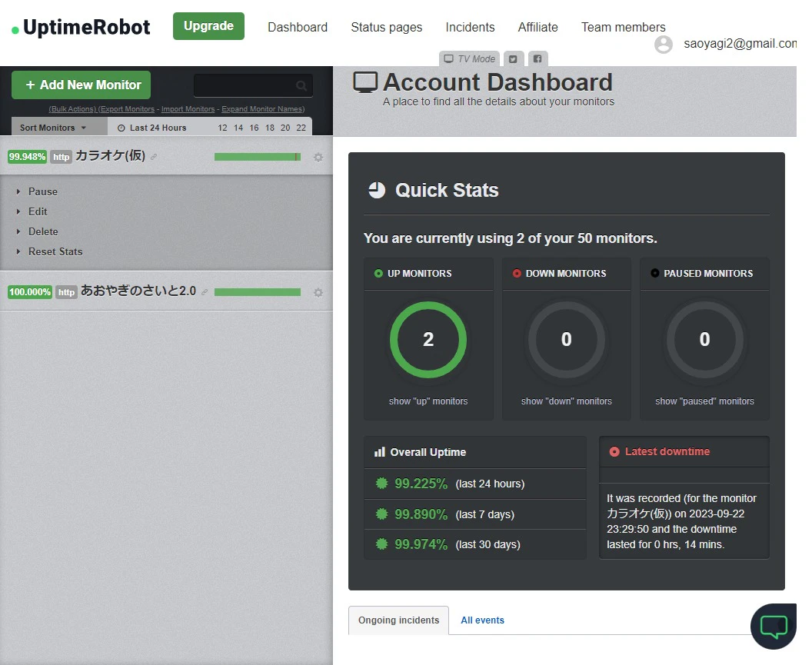Click the カラオケ(仮) uptime bar
This screenshot has width=812, height=665.
[x=258, y=157]
